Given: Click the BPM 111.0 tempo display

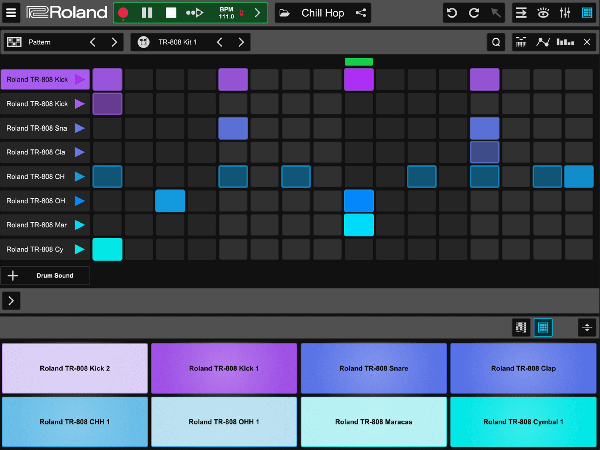Looking at the screenshot, I should [226, 13].
